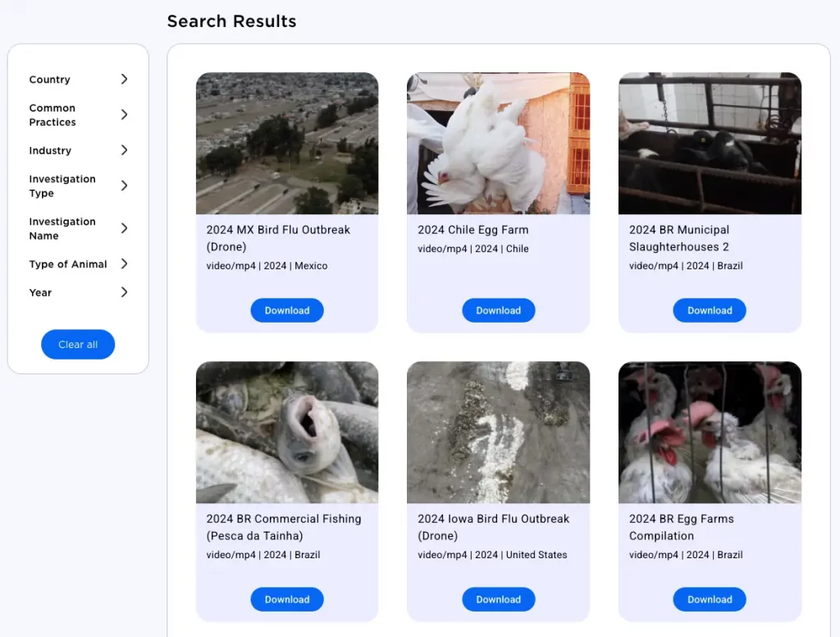Open the Iowa drone footage thumbnail

pos(498,433)
